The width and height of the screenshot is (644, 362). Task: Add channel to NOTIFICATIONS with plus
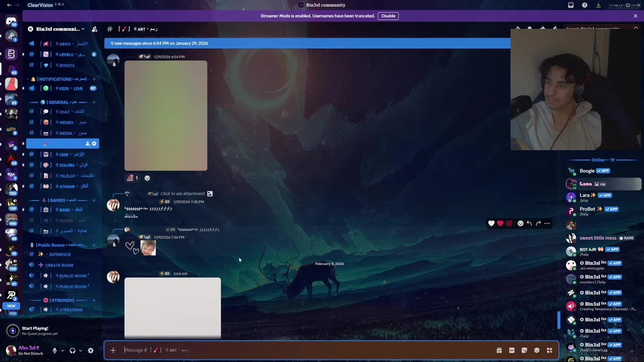coord(94,79)
